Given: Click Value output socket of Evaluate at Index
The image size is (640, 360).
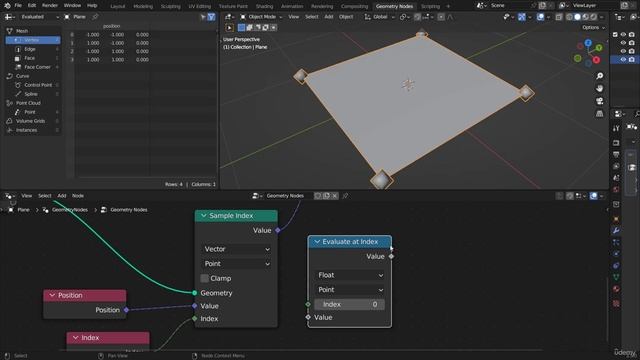Looking at the screenshot, I should (391, 256).
